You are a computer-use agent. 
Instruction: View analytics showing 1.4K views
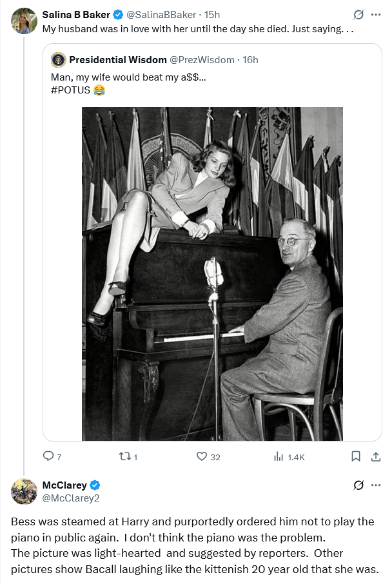pyautogui.click(x=279, y=456)
